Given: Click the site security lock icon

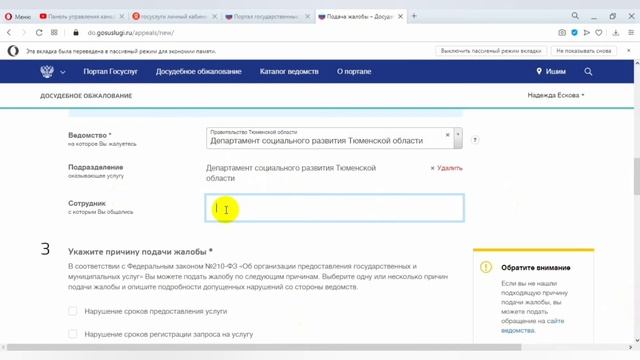Looking at the screenshot, I should pos(76,33).
